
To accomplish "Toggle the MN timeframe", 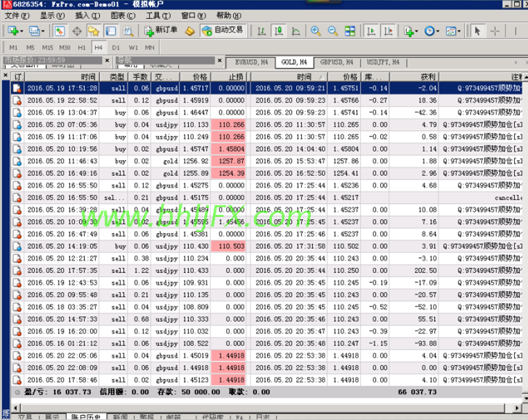I will [149, 47].
